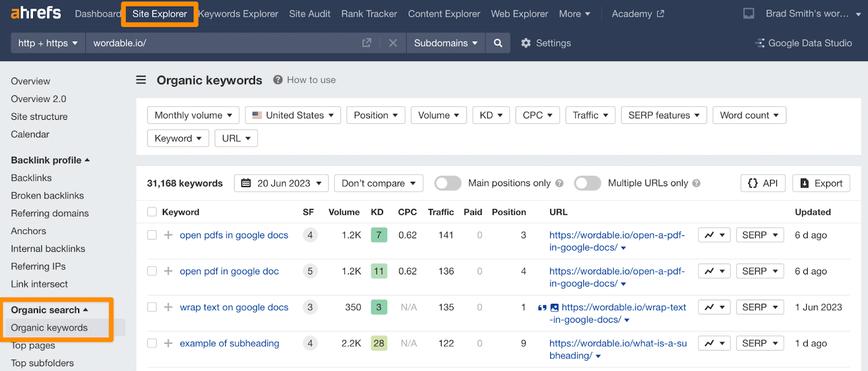The image size is (868, 371).
Task: Open the Site Audit menu item
Action: click(x=309, y=14)
